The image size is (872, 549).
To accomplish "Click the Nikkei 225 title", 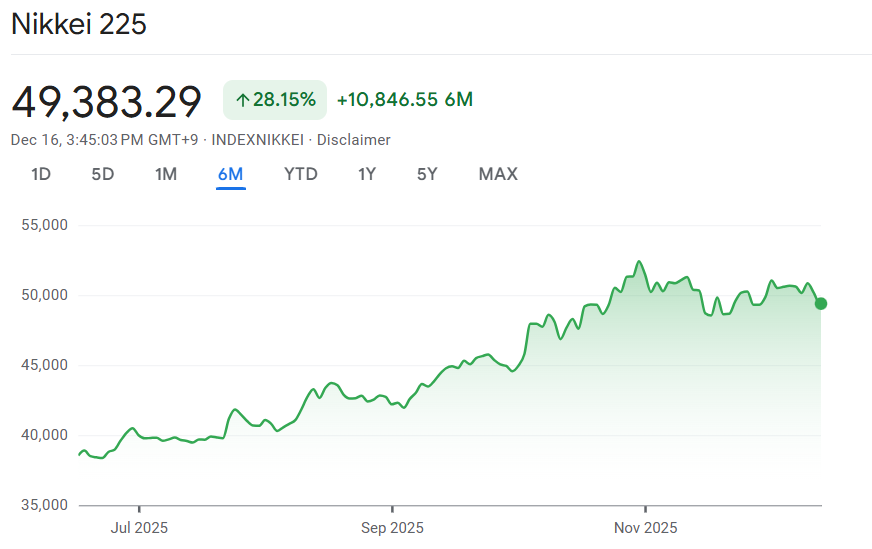I will (79, 25).
